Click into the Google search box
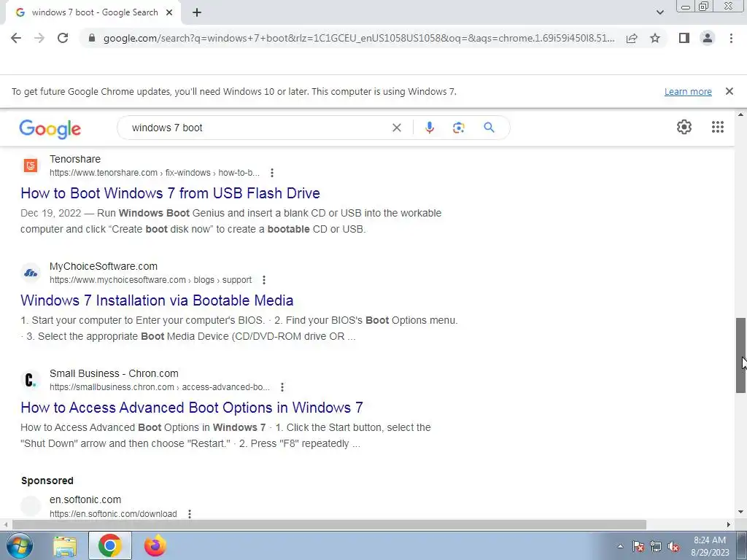Viewport: 747px width, 560px height. pos(258,128)
